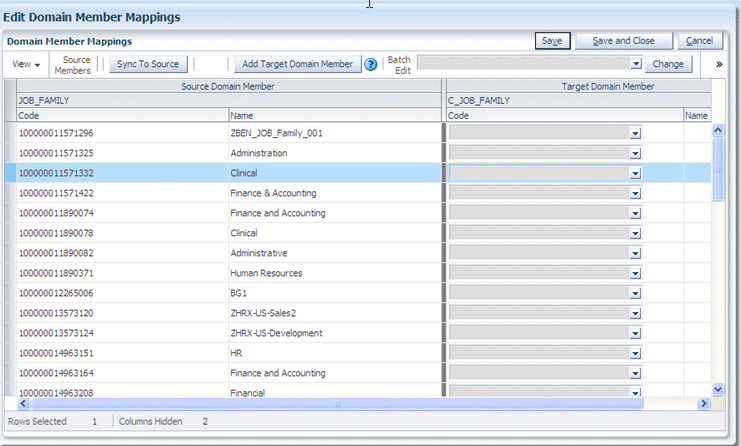Select the Human Resources name cell
The image size is (741, 446).
335,273
